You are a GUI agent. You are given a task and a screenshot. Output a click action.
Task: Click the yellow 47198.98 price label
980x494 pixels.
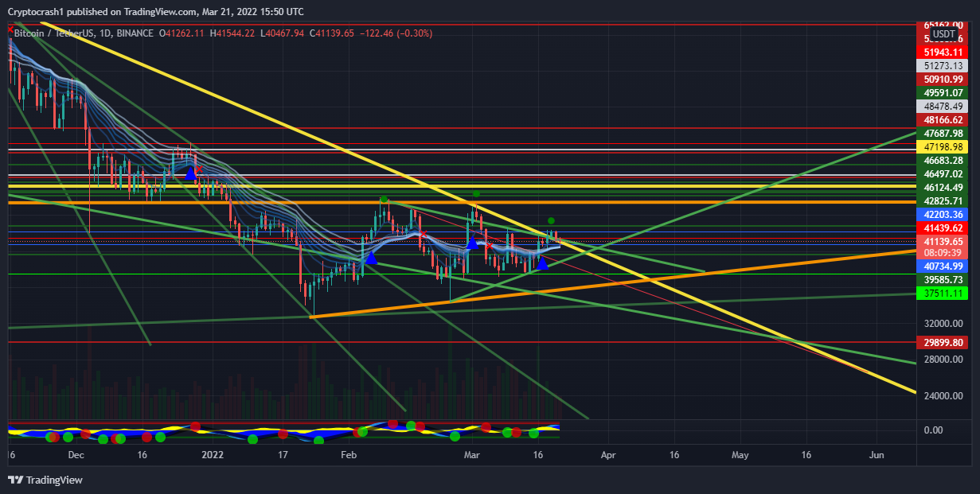(943, 146)
